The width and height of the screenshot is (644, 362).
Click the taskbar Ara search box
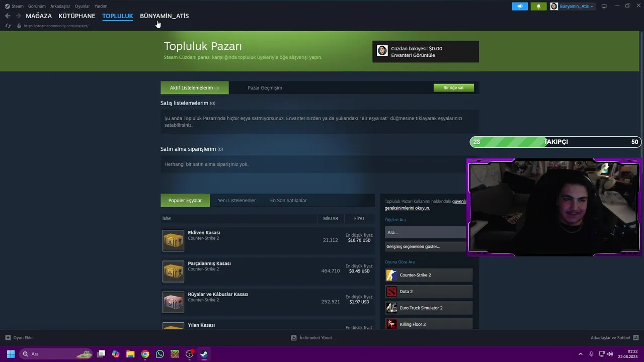point(56,354)
